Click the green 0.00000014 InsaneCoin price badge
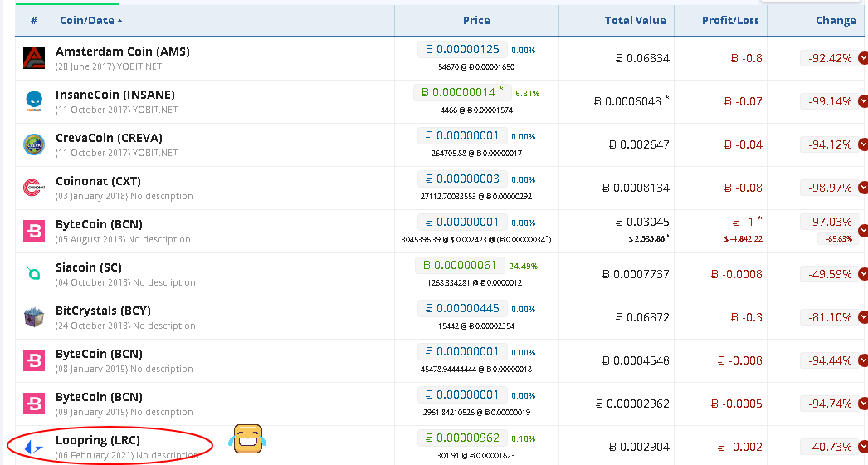This screenshot has width=868, height=465. coord(461,92)
